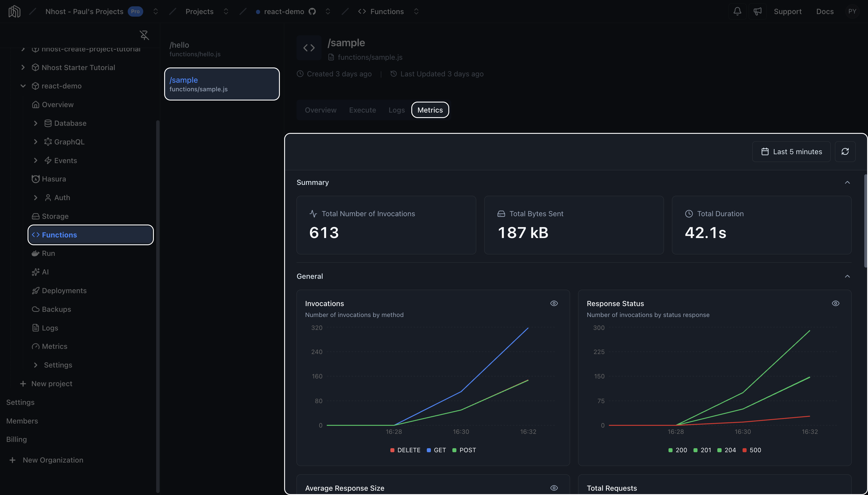Toggle the 201 status series in legend
The width and height of the screenshot is (868, 495).
point(702,450)
